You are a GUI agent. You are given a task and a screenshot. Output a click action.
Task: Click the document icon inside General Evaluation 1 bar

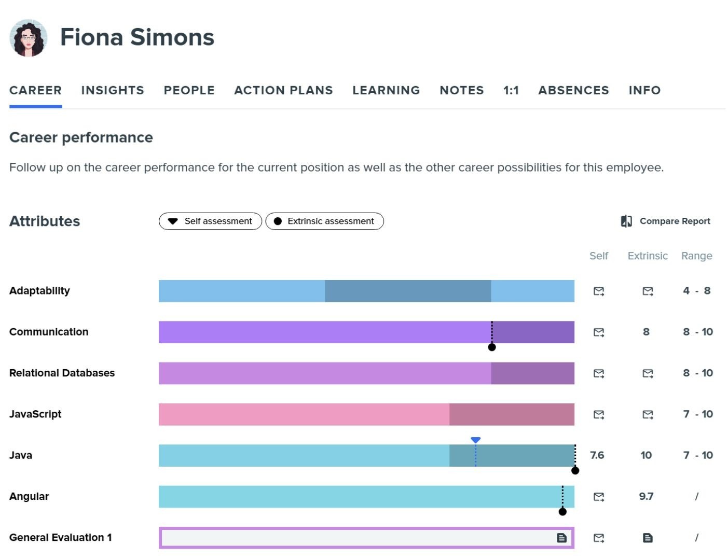point(561,538)
